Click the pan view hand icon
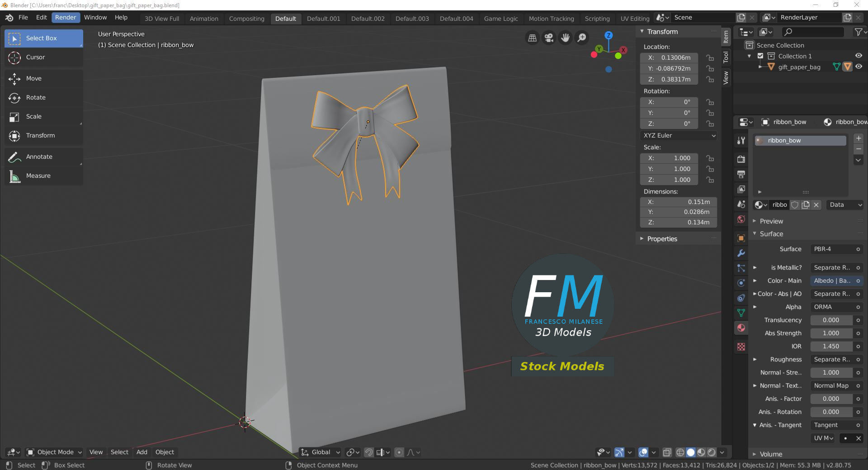The width and height of the screenshot is (868, 470). click(565, 38)
